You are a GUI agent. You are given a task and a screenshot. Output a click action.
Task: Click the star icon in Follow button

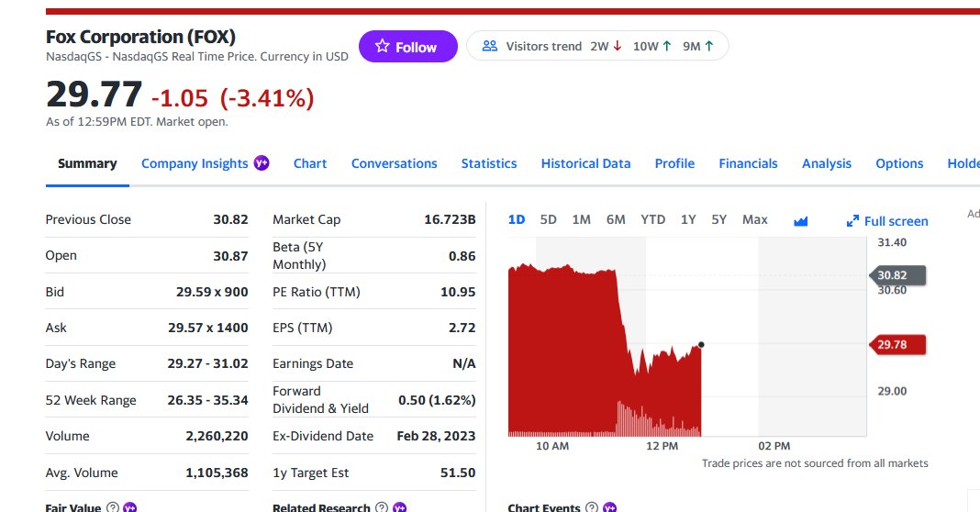[x=382, y=46]
